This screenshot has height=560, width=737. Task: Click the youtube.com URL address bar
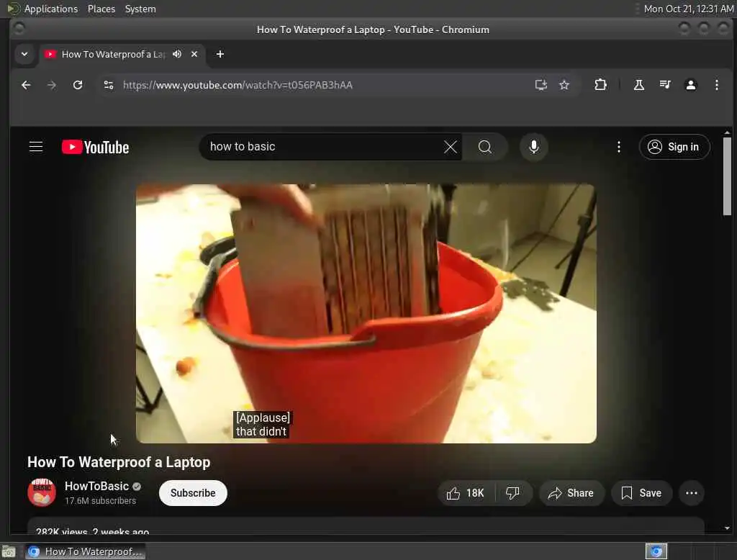[x=238, y=85]
